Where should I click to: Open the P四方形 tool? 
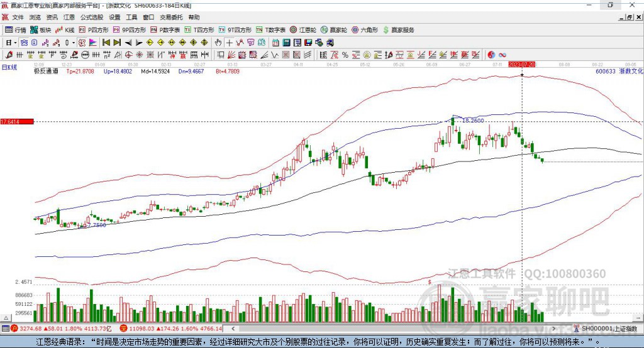94,30
